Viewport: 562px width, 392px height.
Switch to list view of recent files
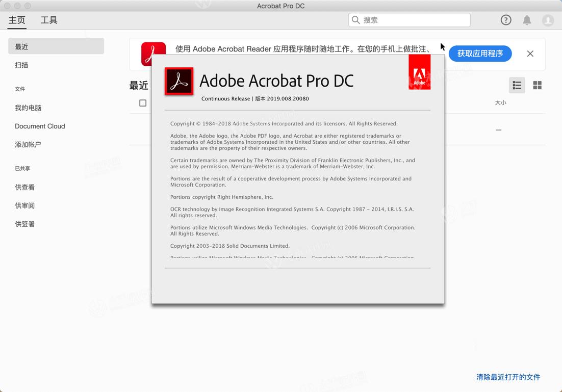[x=517, y=85]
